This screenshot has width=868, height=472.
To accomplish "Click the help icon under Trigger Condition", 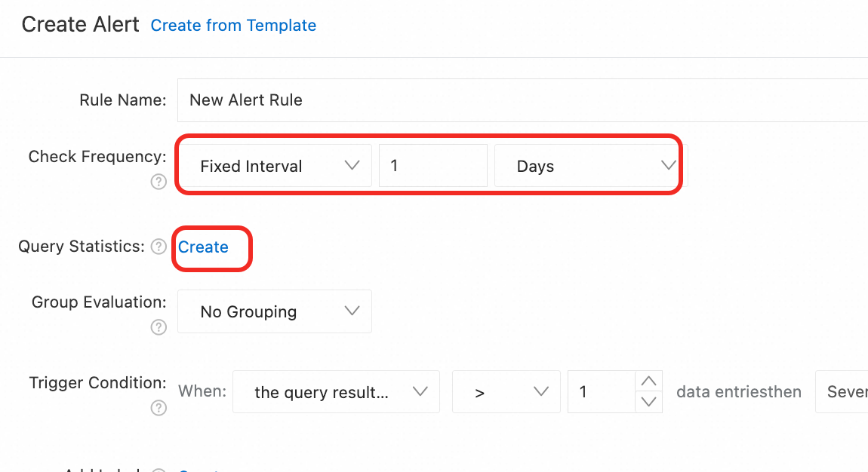I will 159,408.
